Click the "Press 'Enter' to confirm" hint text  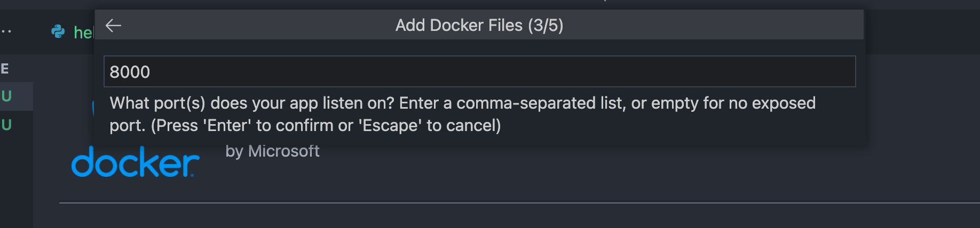pos(326,126)
